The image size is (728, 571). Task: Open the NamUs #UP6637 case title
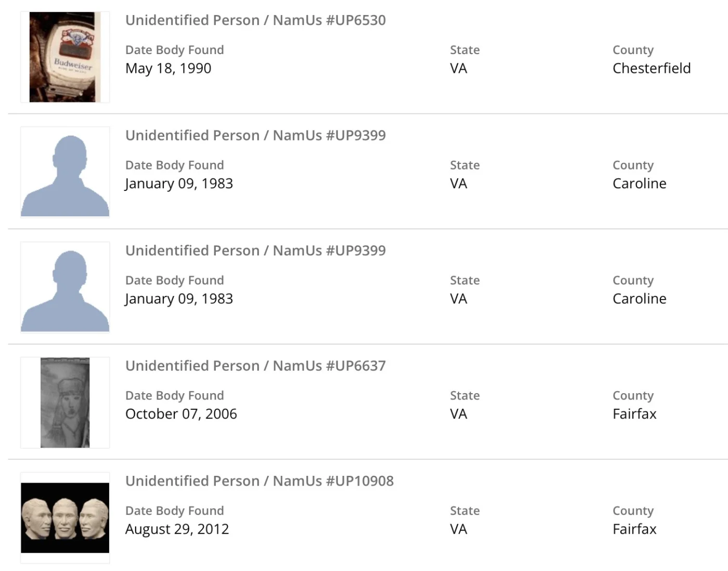[255, 366]
